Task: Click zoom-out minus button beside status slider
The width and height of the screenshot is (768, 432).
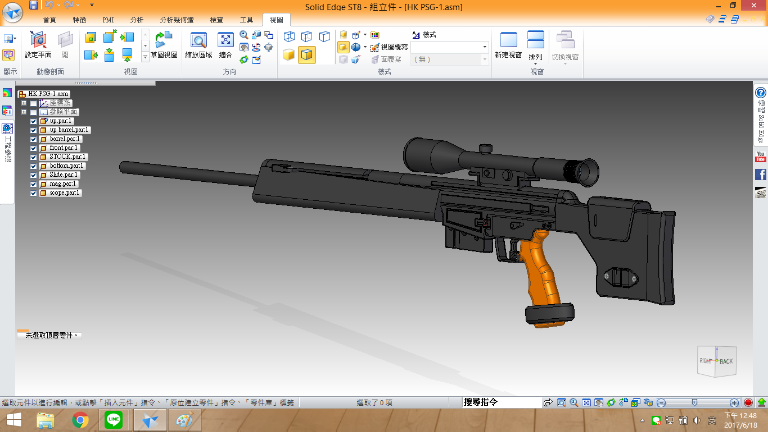Action: [661, 403]
